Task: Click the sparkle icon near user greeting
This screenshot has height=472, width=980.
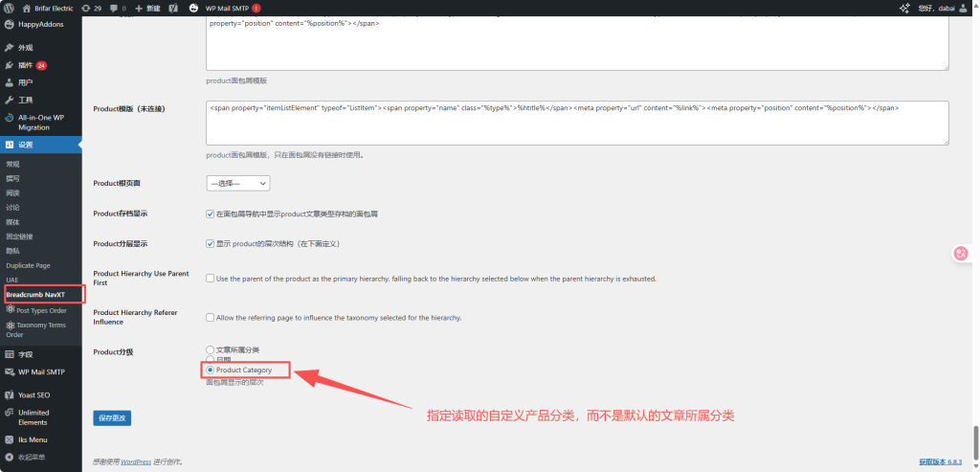Action: point(905,8)
